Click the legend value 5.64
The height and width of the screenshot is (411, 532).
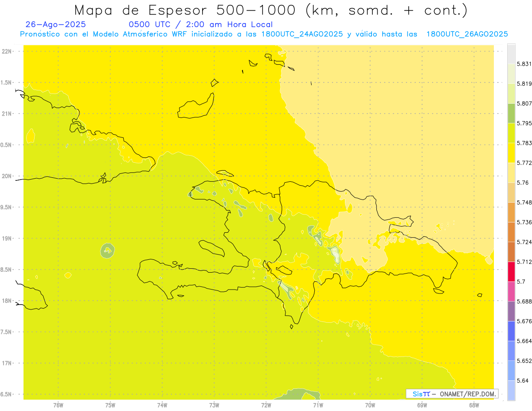522,380
